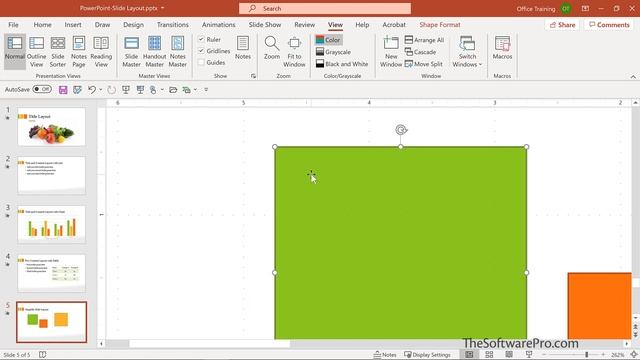Click the zoom slider in status bar

[587, 355]
